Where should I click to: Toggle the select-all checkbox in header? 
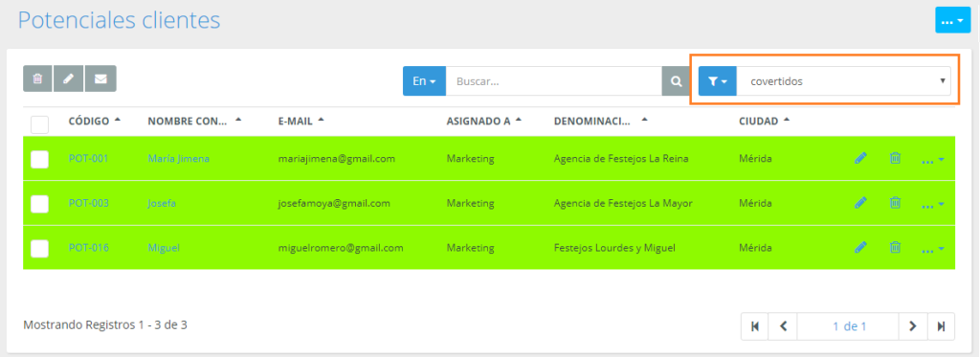pyautogui.click(x=39, y=123)
